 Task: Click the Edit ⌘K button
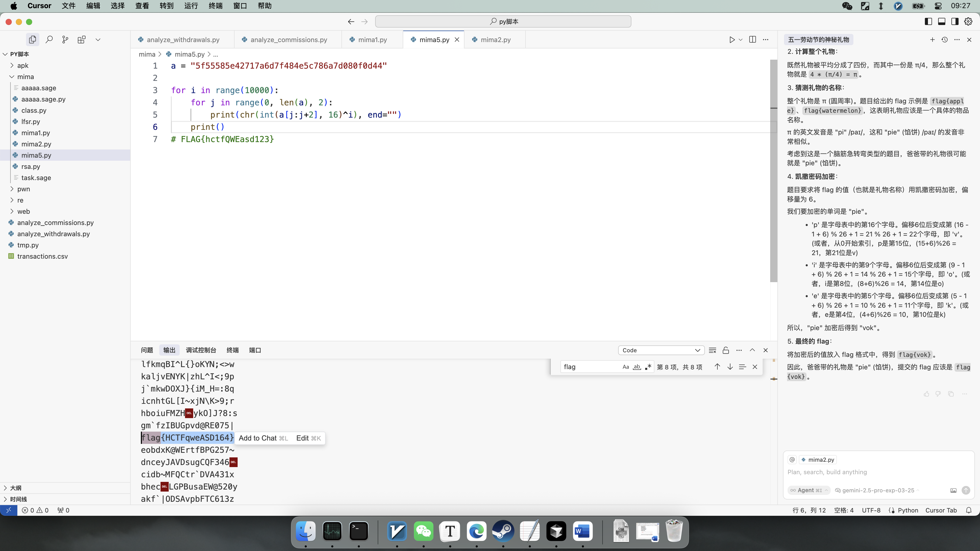(308, 438)
